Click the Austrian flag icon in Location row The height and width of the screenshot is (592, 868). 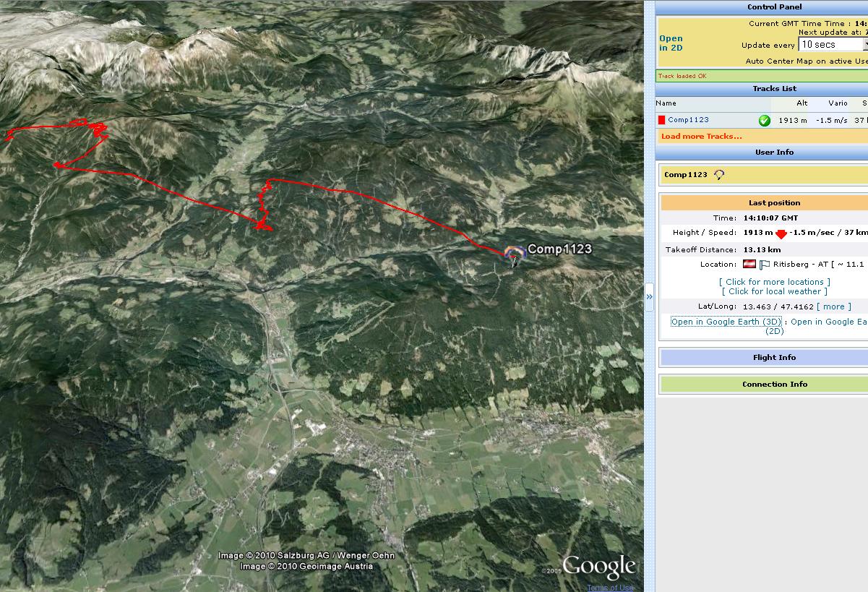pos(749,265)
